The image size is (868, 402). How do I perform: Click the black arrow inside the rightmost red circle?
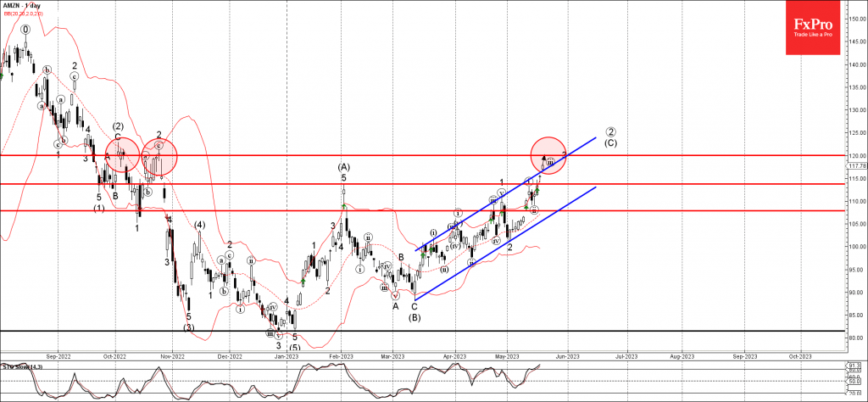click(544, 158)
